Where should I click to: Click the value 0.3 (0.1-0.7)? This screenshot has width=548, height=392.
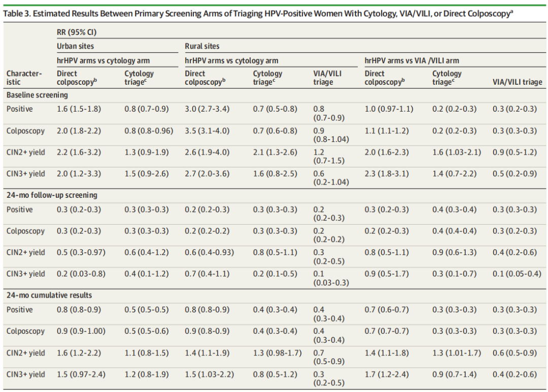454,274
